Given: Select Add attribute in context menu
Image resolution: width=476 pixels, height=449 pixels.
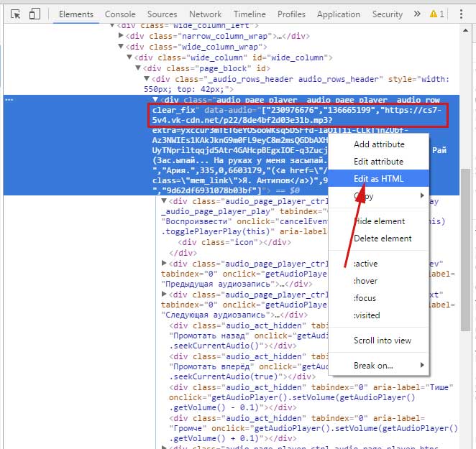Looking at the screenshot, I should click(x=378, y=144).
